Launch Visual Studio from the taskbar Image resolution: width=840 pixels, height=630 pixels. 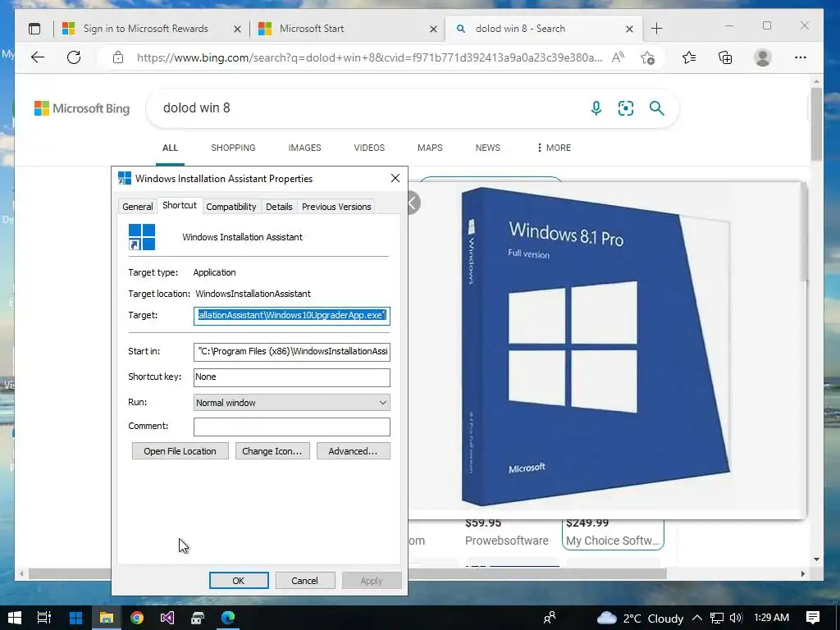coord(167,618)
